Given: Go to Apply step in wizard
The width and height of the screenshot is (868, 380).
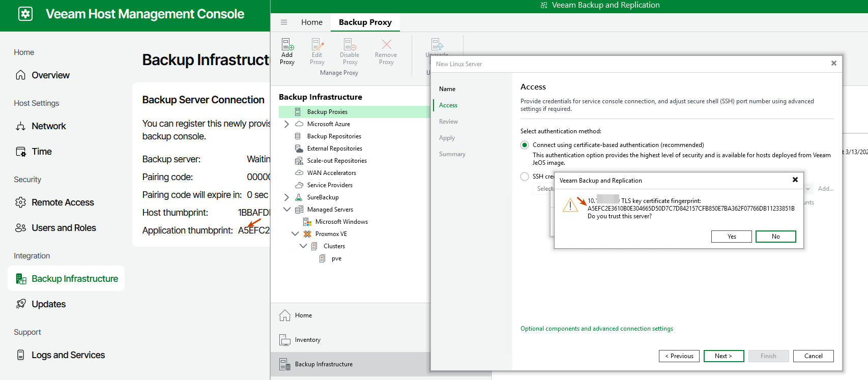Looking at the screenshot, I should 447,138.
